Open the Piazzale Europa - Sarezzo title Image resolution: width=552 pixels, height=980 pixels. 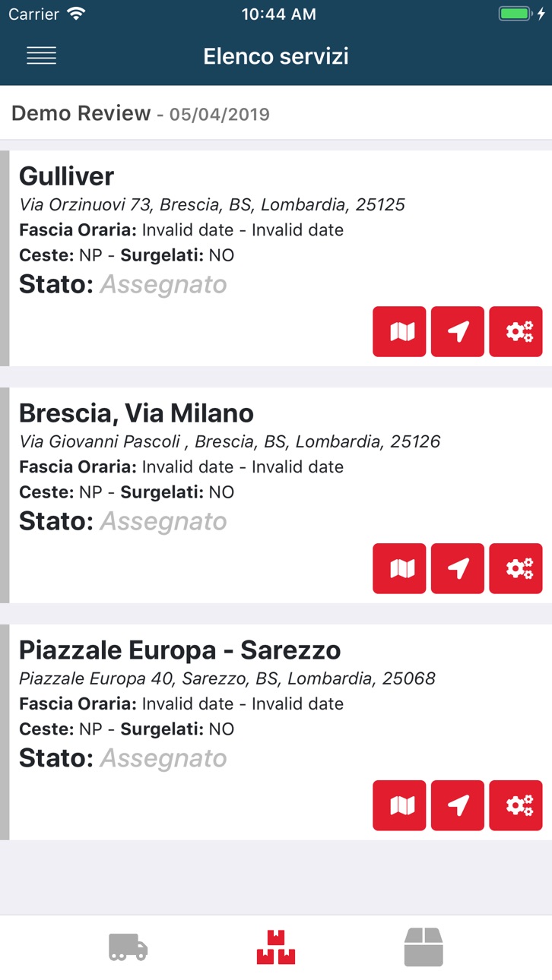click(x=180, y=650)
